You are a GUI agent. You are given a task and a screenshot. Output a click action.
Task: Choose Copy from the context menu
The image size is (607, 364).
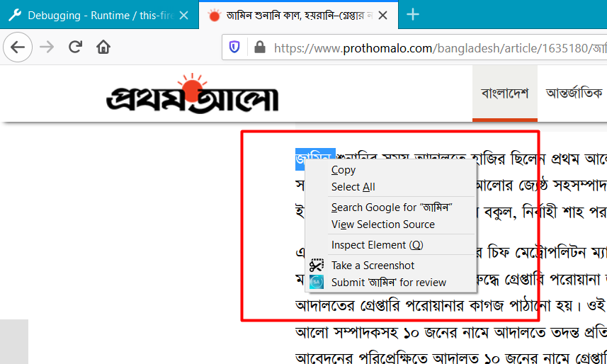pos(390,170)
